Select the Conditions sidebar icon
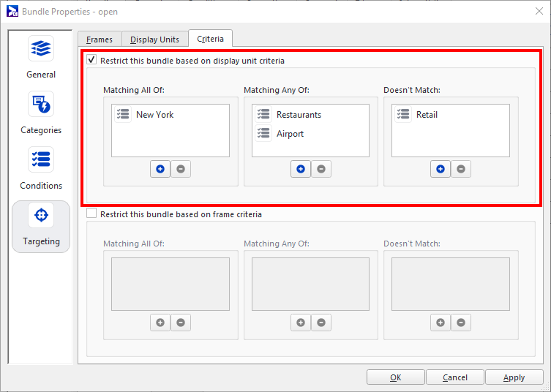Viewport: 551px width, 392px height. pyautogui.click(x=41, y=160)
